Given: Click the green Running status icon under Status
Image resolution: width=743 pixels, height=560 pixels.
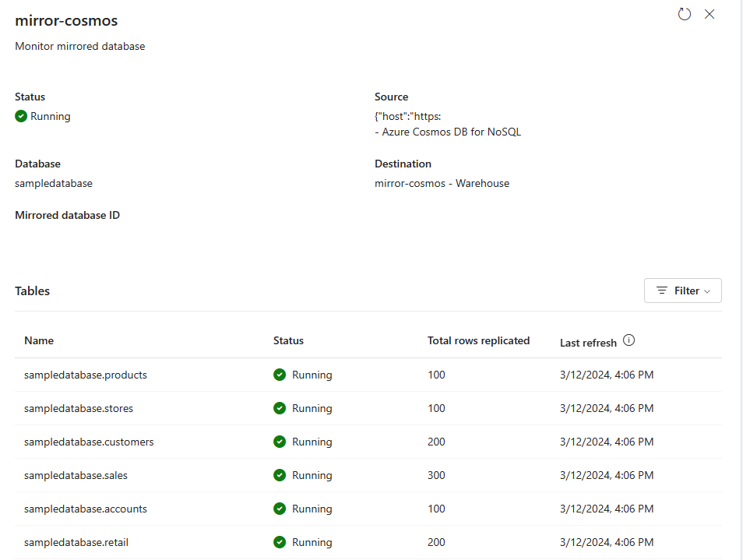Looking at the screenshot, I should (x=21, y=116).
